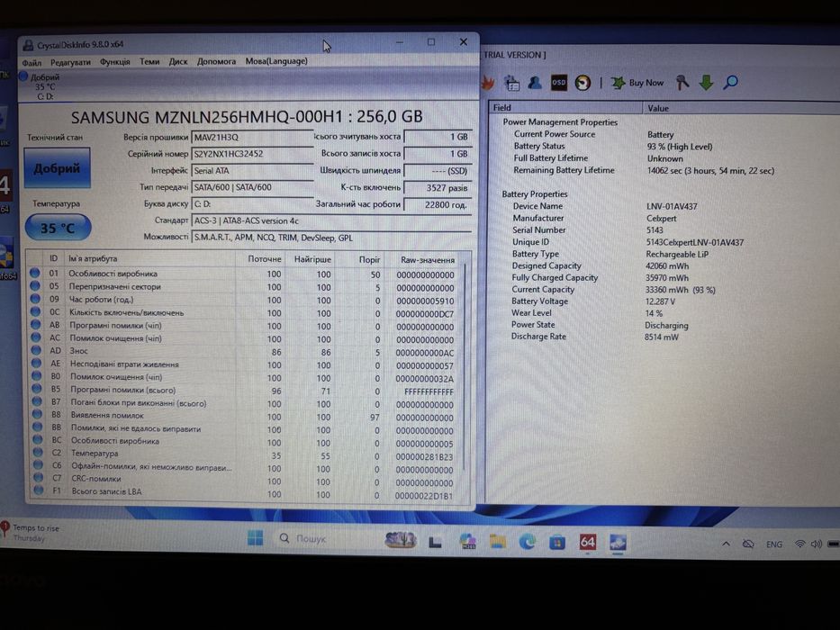The image size is (840, 630).
Task: Select the B8 Виявлення помилок row
Action: (244, 416)
